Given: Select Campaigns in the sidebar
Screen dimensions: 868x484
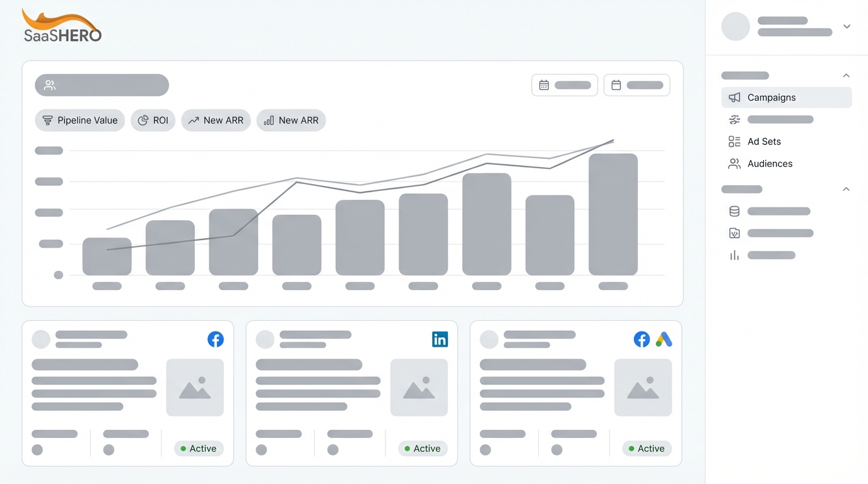Looking at the screenshot, I should (x=771, y=98).
